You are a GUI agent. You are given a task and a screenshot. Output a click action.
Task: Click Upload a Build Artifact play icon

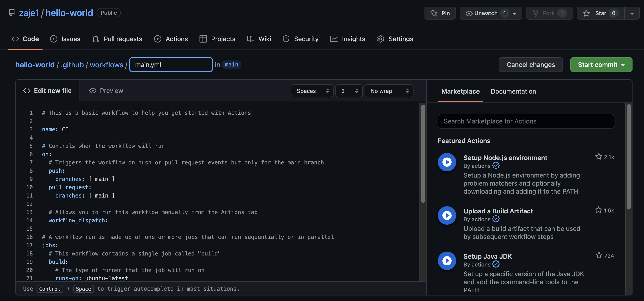tap(447, 215)
